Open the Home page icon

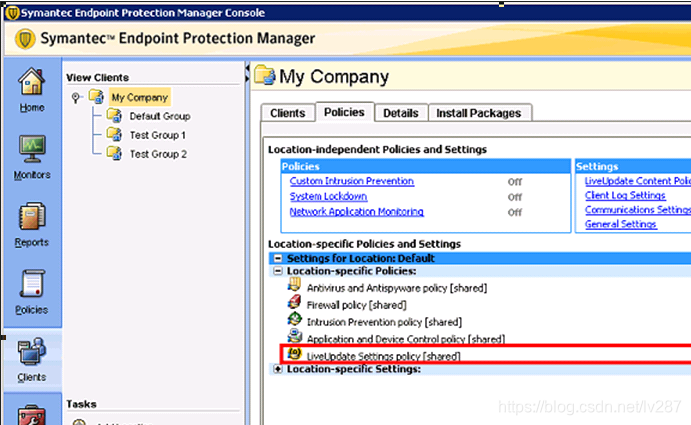pyautogui.click(x=32, y=82)
